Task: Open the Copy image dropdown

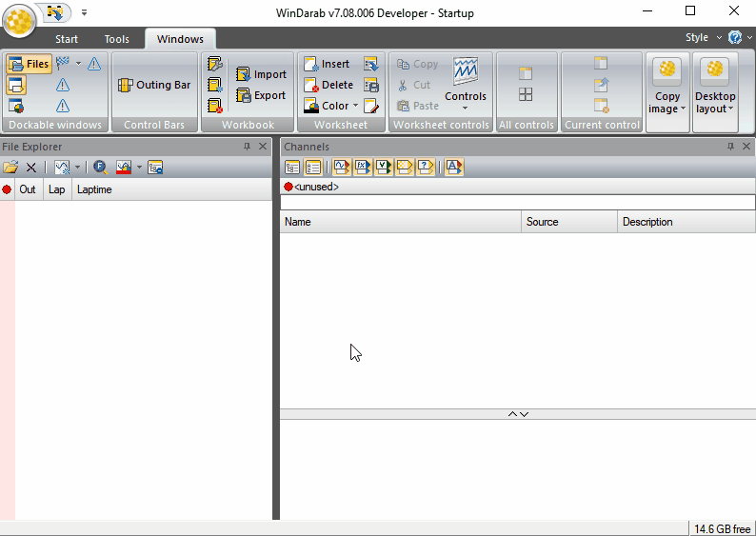Action: click(667, 91)
